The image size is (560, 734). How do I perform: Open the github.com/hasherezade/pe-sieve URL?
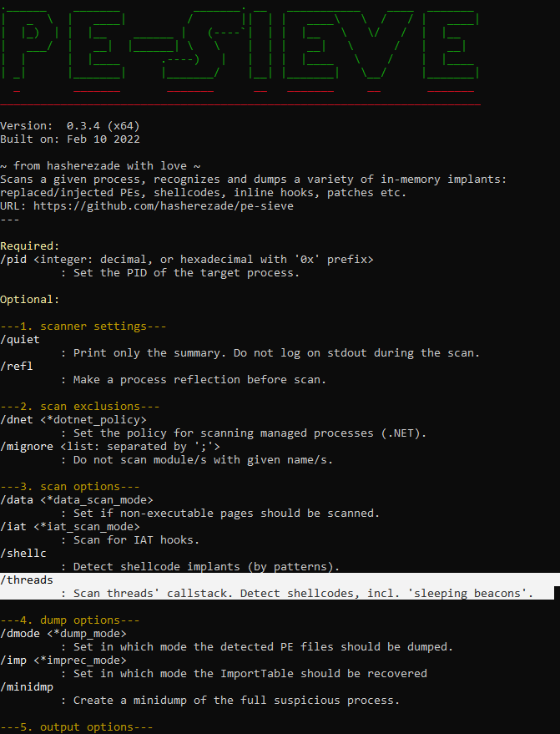coord(164,206)
